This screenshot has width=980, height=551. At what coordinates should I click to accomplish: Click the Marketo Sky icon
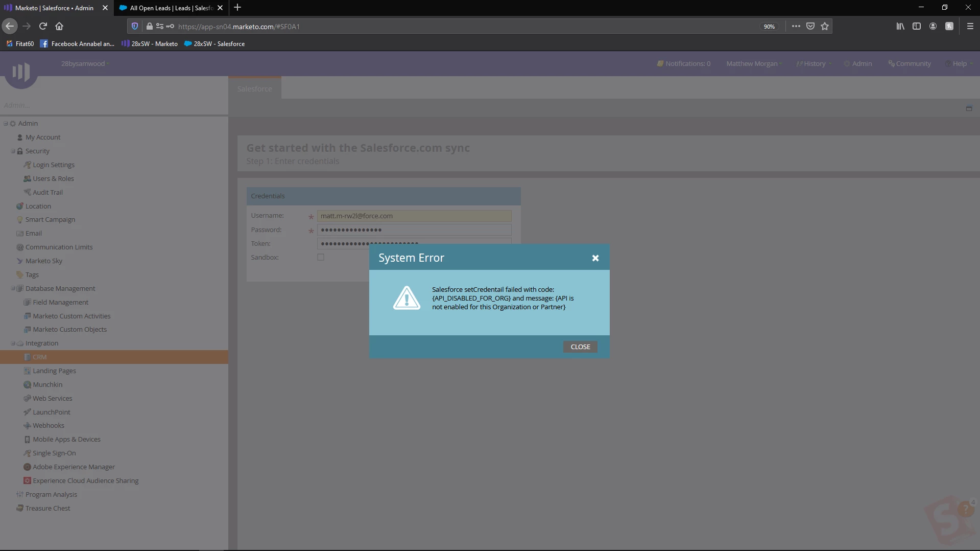(20, 261)
